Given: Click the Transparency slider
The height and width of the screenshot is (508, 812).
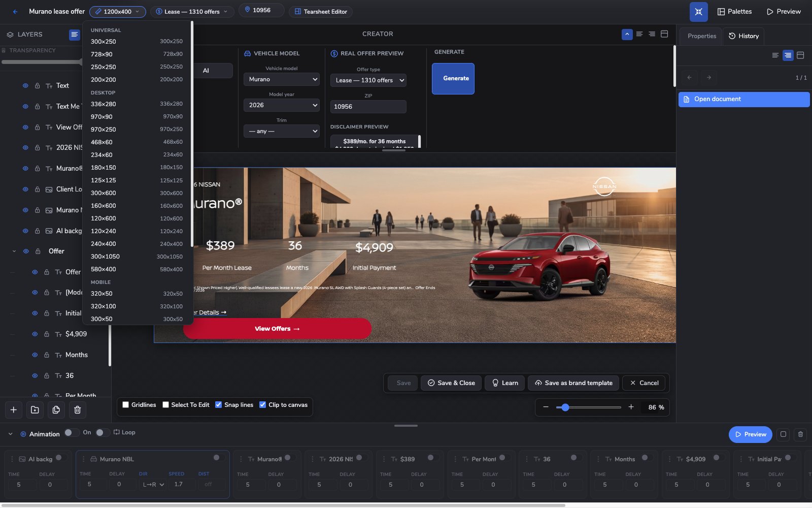Looking at the screenshot, I should tap(42, 62).
